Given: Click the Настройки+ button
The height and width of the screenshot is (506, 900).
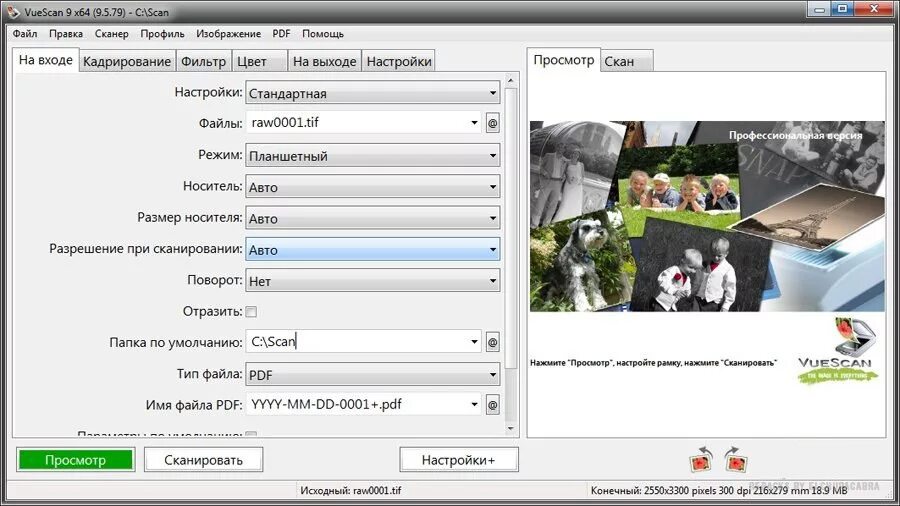Looking at the screenshot, I should (x=459, y=460).
